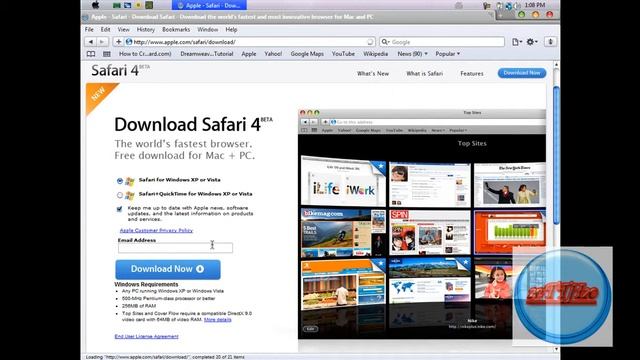Open the Wikipedia bookmark
640x360 pixels.
click(376, 54)
